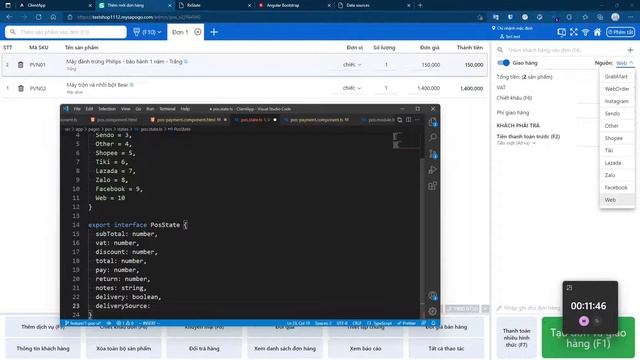Collapse the Nguồn source dropdown
This screenshot has width=640, height=360.
pyautogui.click(x=624, y=63)
